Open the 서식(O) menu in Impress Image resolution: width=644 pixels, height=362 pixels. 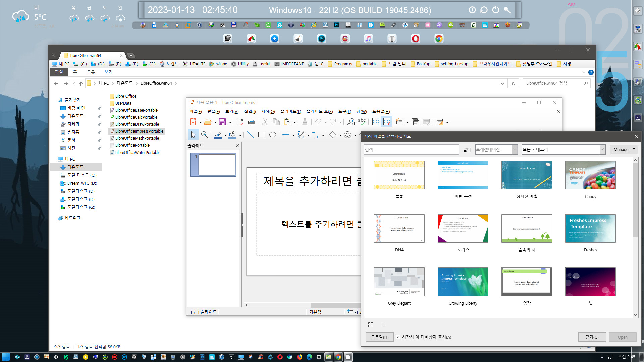click(x=268, y=112)
